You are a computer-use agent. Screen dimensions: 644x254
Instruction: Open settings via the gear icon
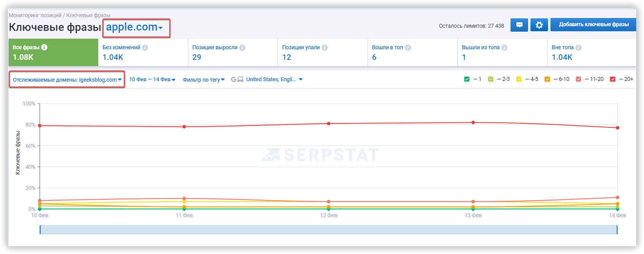pyautogui.click(x=539, y=25)
